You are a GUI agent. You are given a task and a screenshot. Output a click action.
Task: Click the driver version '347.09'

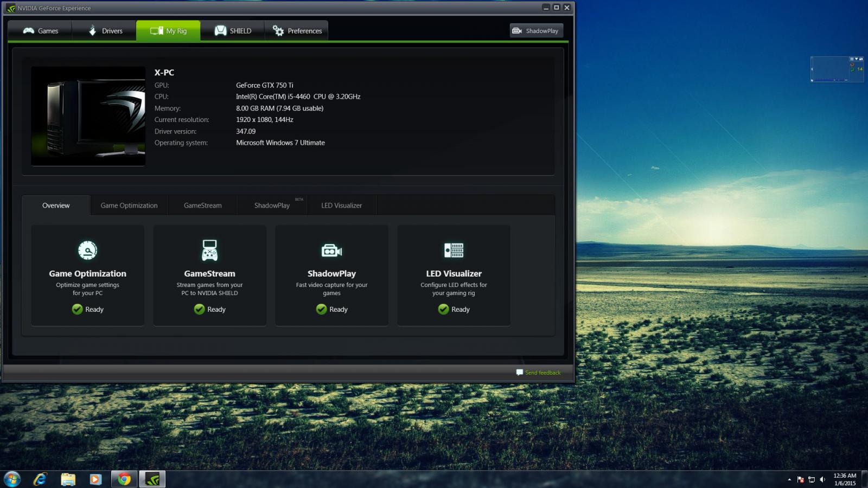[246, 131]
